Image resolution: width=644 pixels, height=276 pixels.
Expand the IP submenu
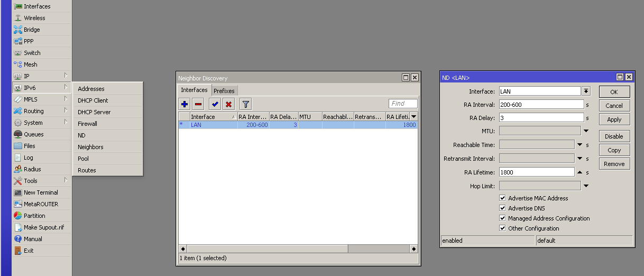(x=41, y=76)
